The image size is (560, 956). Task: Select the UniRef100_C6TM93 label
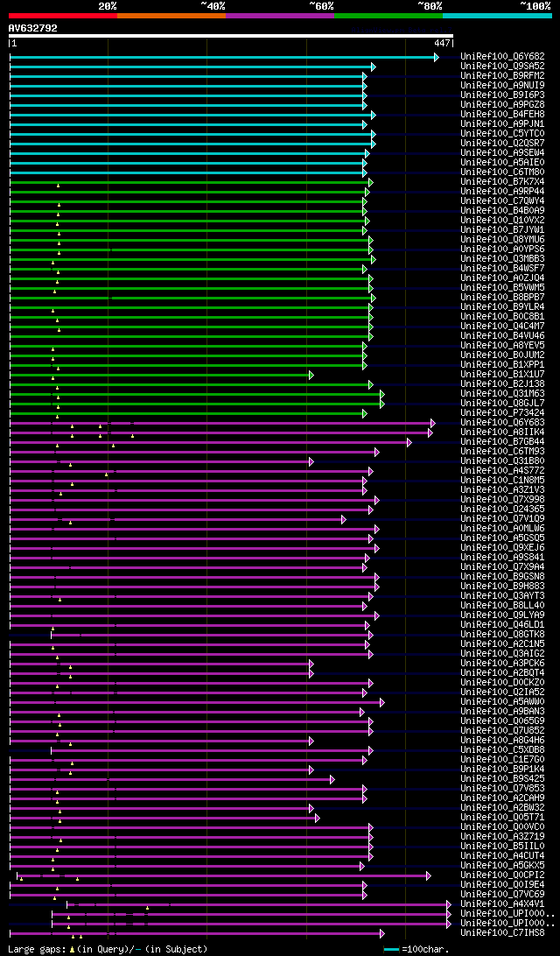[x=503, y=452]
